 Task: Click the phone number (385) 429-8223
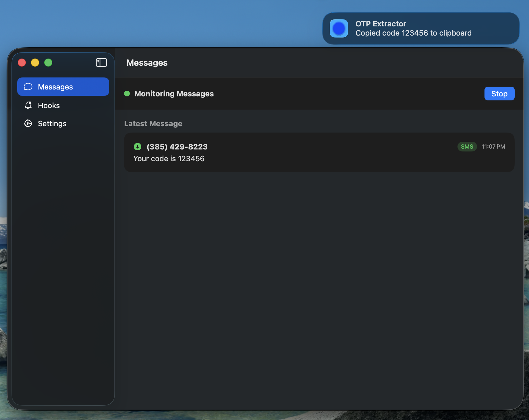[177, 147]
